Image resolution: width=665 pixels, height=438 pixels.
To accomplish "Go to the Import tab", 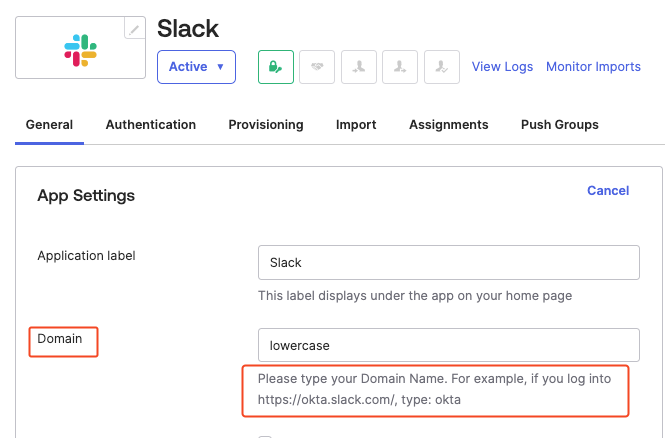I will tap(356, 125).
